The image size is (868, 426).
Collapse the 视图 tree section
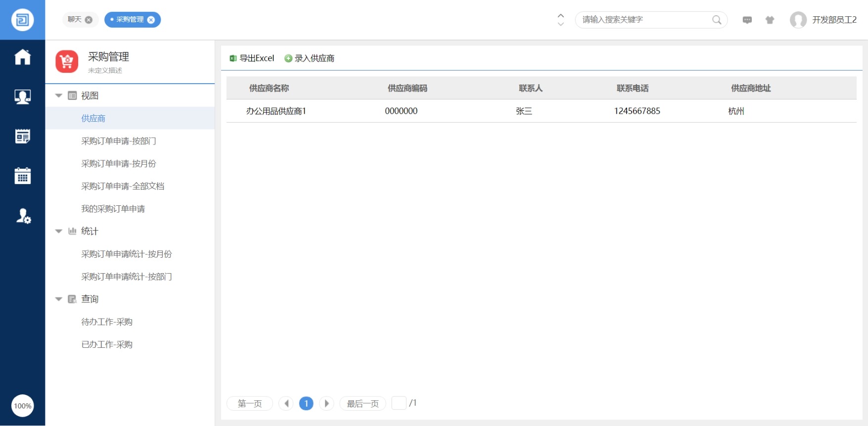point(58,95)
